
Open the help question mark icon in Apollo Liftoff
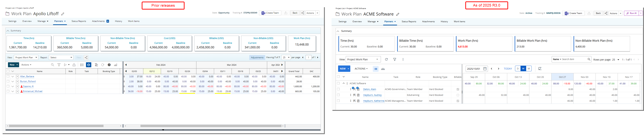(109, 65)
